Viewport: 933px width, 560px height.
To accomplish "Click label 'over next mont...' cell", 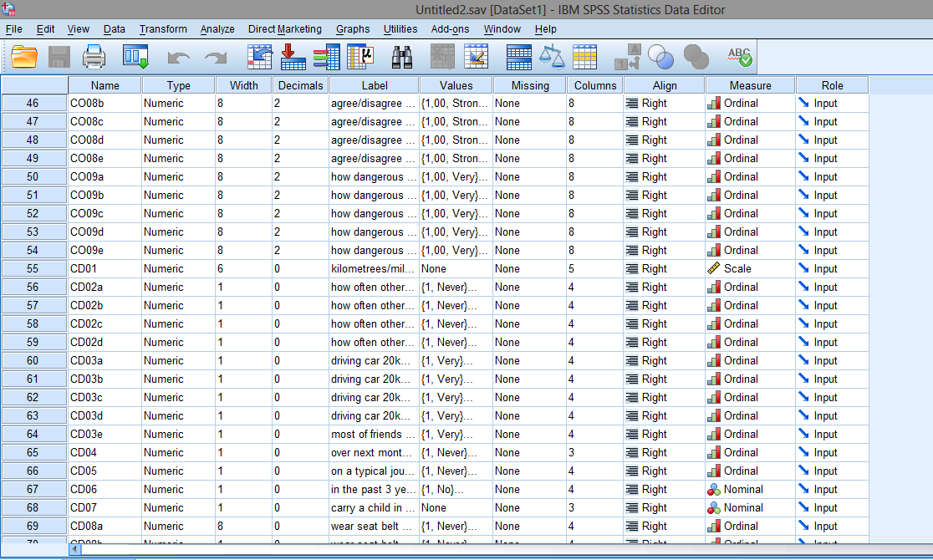I will coord(375,452).
